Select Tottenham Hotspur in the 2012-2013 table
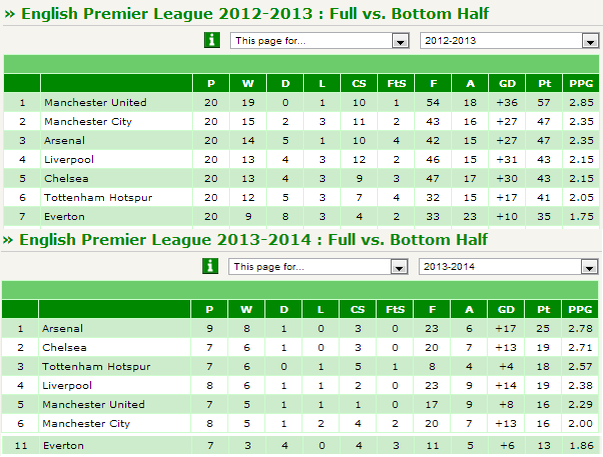Screen dimensions: 603x457 pyautogui.click(x=98, y=198)
